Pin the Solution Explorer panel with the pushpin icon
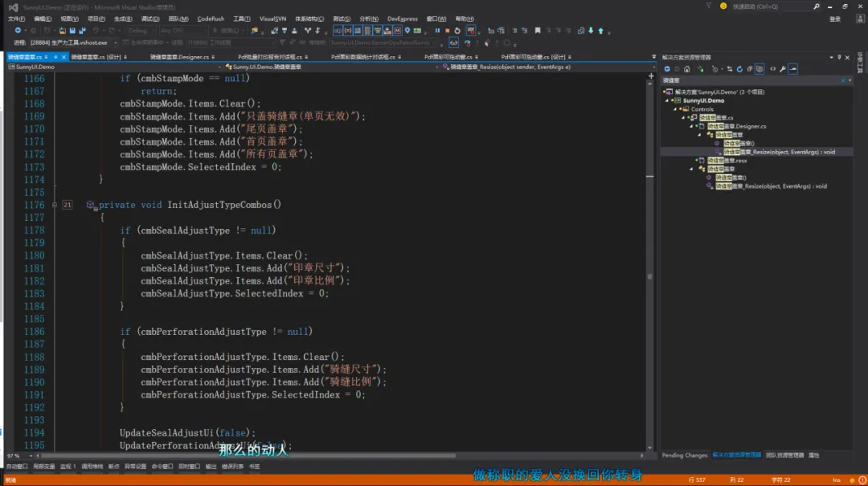The height and width of the screenshot is (486, 868). tap(839, 57)
